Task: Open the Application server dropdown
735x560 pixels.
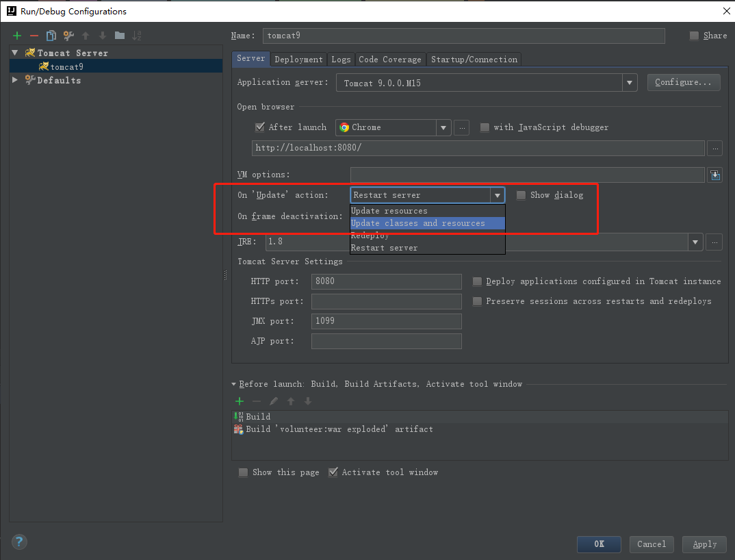Action: click(x=630, y=83)
